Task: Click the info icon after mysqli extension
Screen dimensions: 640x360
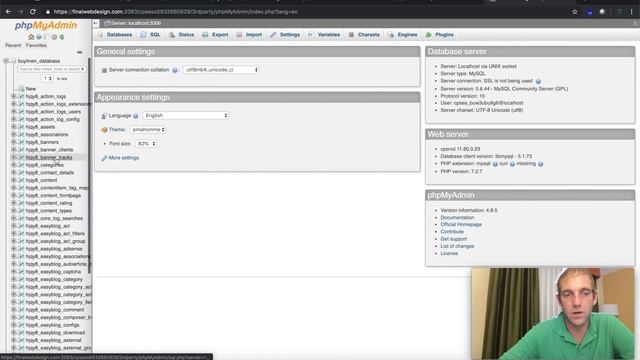Action: (495, 164)
